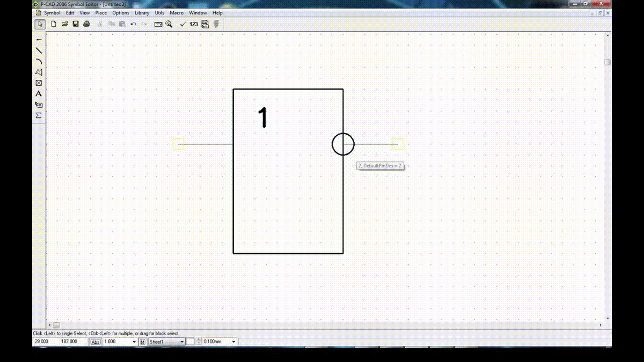Click horizontal scrollbar left arrow

tap(49, 325)
